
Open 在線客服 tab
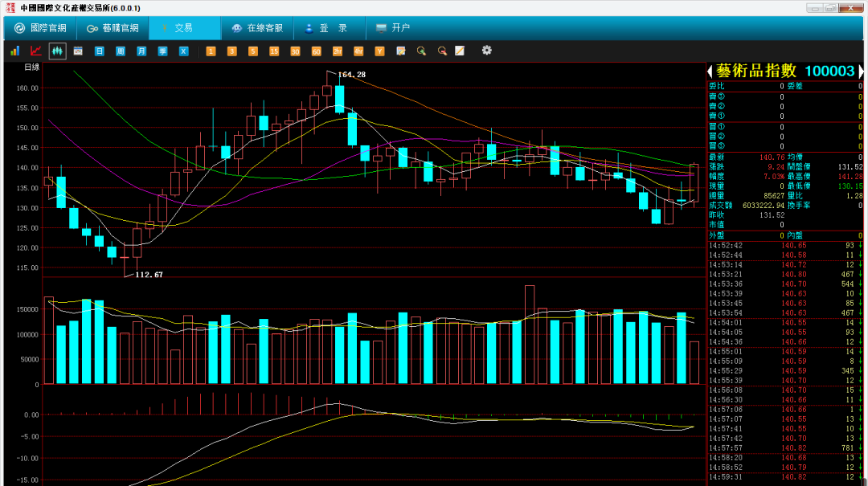(x=257, y=27)
